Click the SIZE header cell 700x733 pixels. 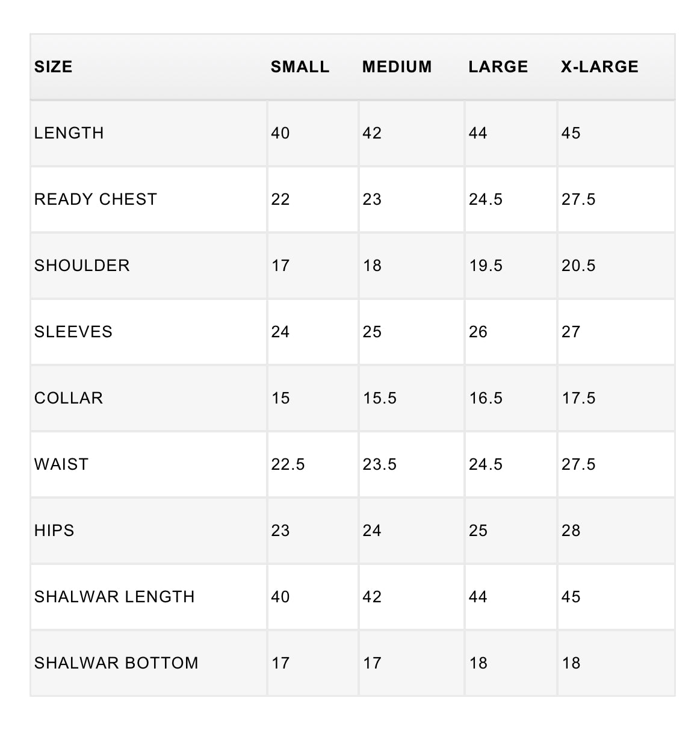(x=54, y=67)
